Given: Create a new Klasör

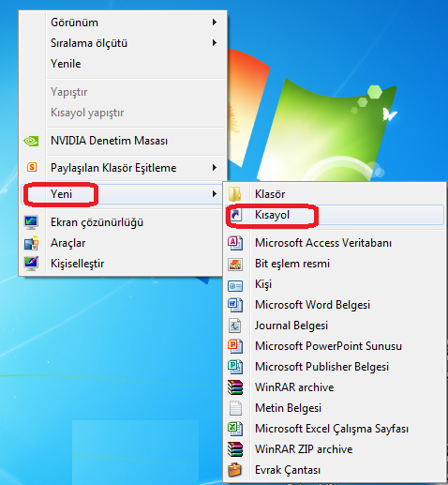Looking at the screenshot, I should tap(335, 194).
